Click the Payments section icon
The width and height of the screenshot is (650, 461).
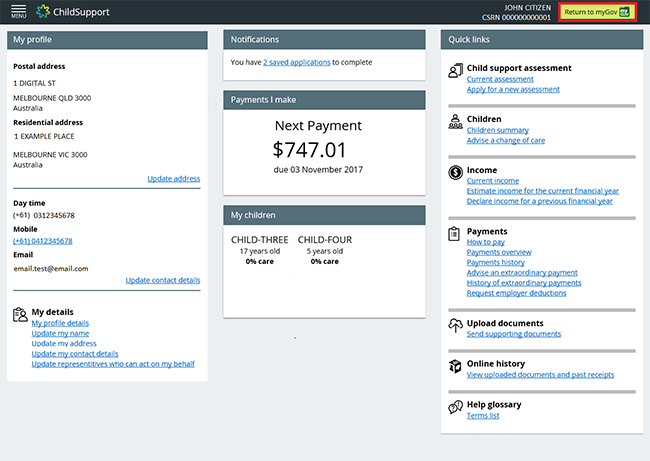(455, 234)
